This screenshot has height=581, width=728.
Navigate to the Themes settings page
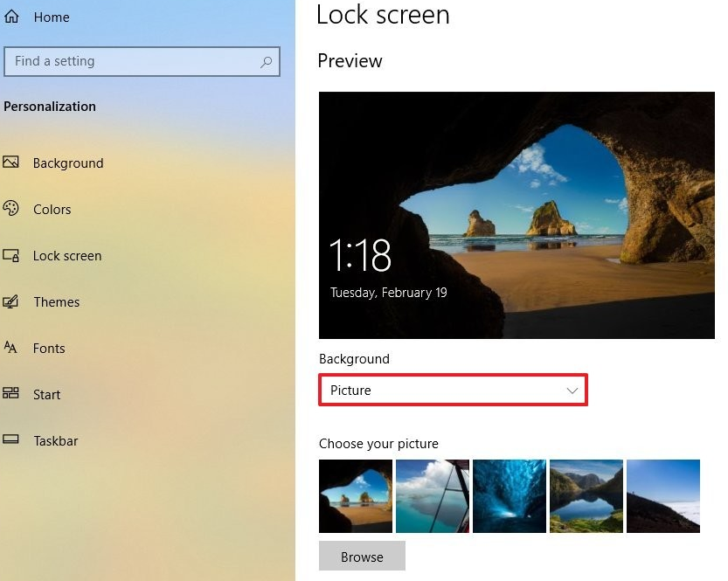[x=56, y=301]
